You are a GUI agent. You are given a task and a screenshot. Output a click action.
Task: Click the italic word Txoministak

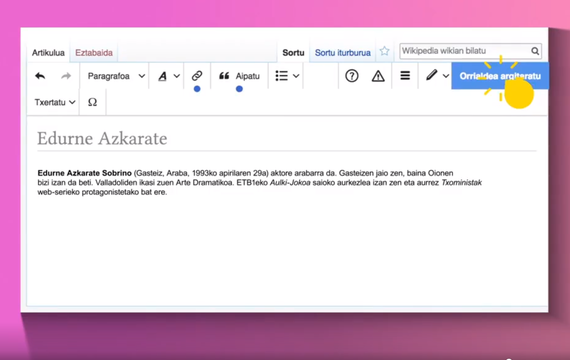click(461, 183)
